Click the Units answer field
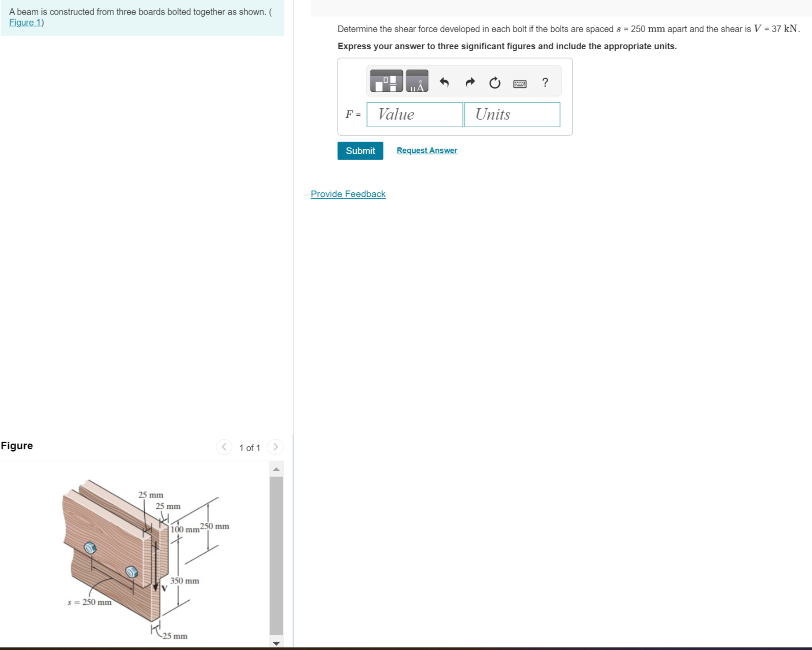Image resolution: width=812 pixels, height=650 pixels. pos(512,114)
